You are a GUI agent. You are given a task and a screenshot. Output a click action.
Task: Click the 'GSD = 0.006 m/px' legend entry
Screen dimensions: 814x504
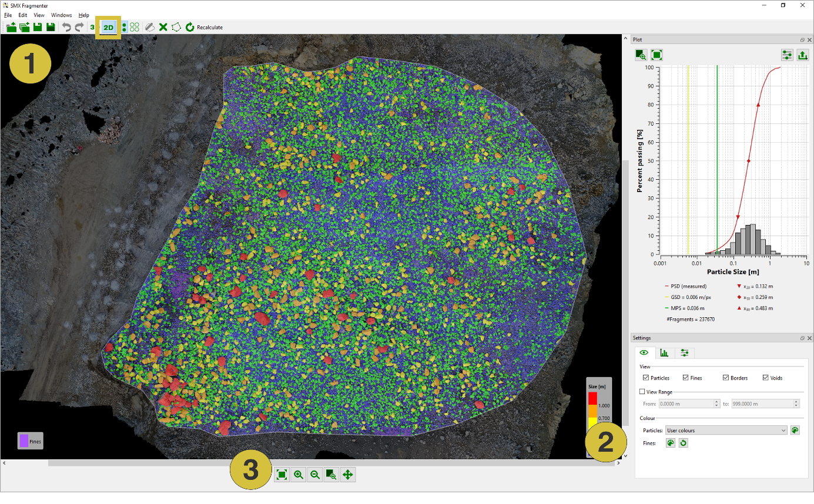689,297
